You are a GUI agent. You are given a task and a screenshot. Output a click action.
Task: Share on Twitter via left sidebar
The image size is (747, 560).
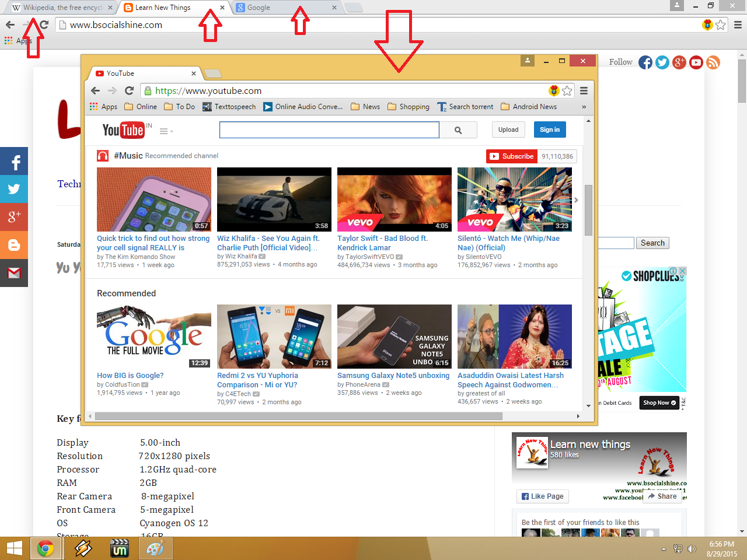coord(14,189)
